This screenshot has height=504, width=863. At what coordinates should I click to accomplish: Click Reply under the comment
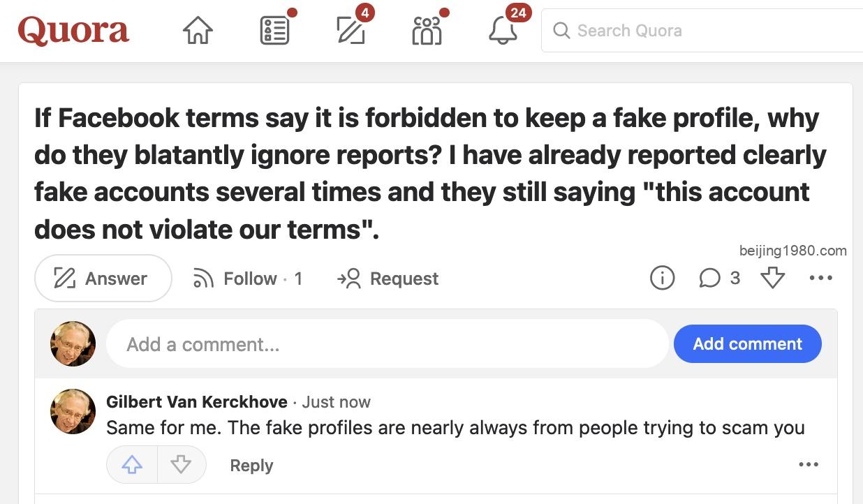(251, 466)
